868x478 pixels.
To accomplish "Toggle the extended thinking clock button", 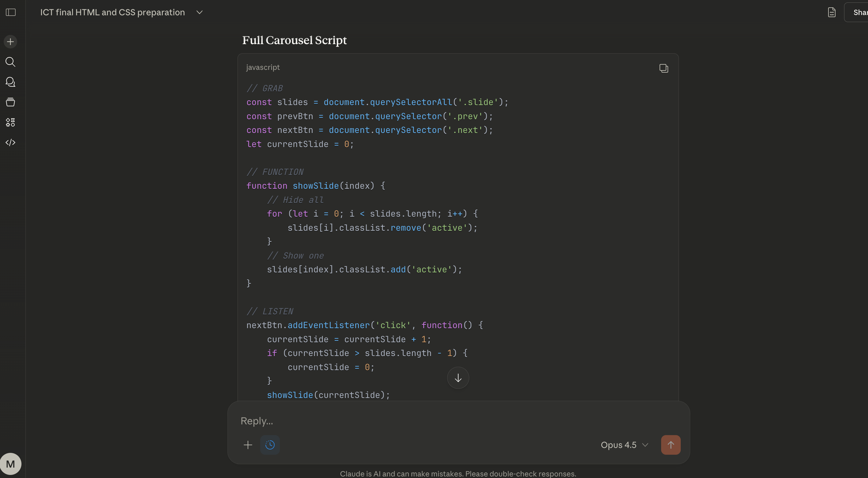I will pos(270,445).
